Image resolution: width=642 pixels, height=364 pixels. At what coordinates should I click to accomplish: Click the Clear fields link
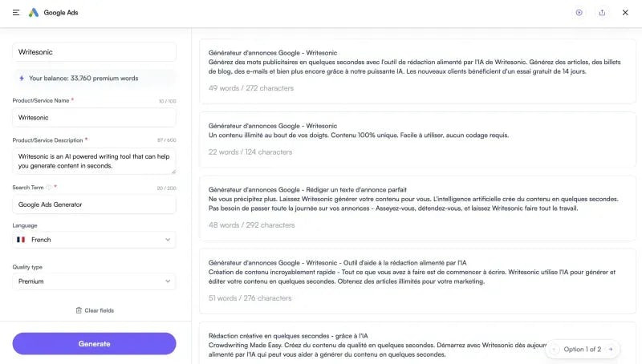(x=99, y=310)
